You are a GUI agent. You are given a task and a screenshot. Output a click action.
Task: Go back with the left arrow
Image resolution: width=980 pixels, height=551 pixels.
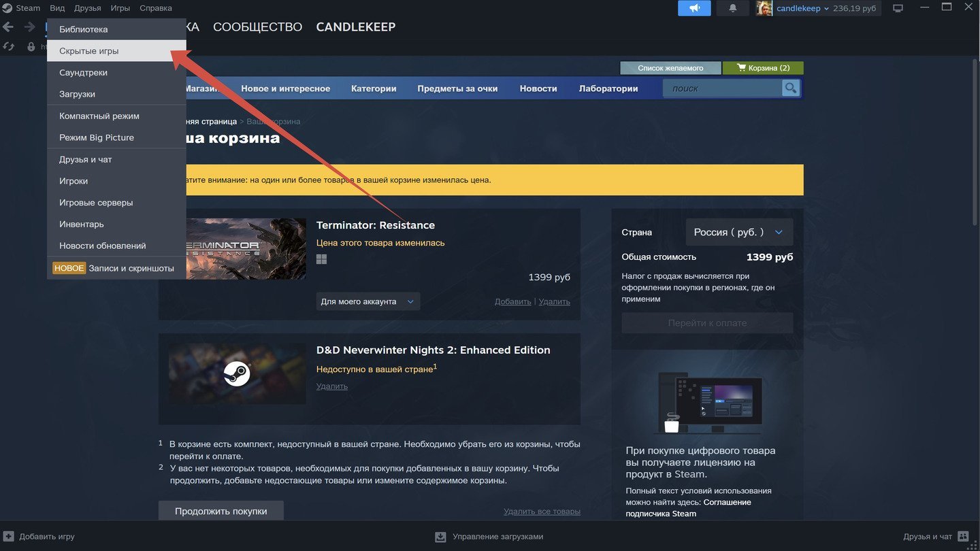click(x=8, y=27)
